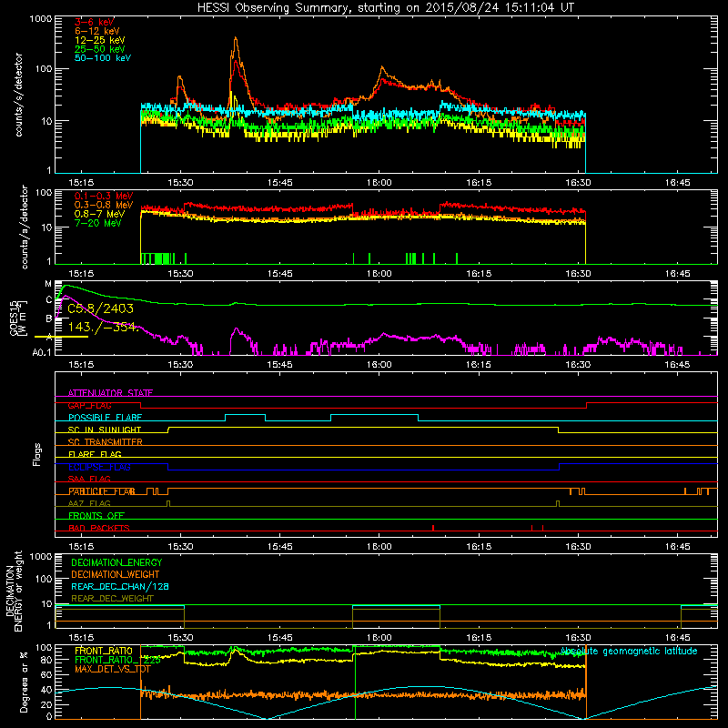Click the DECIMATION_WEIGHT legend label
This screenshot has width=728, height=728.
[116, 574]
